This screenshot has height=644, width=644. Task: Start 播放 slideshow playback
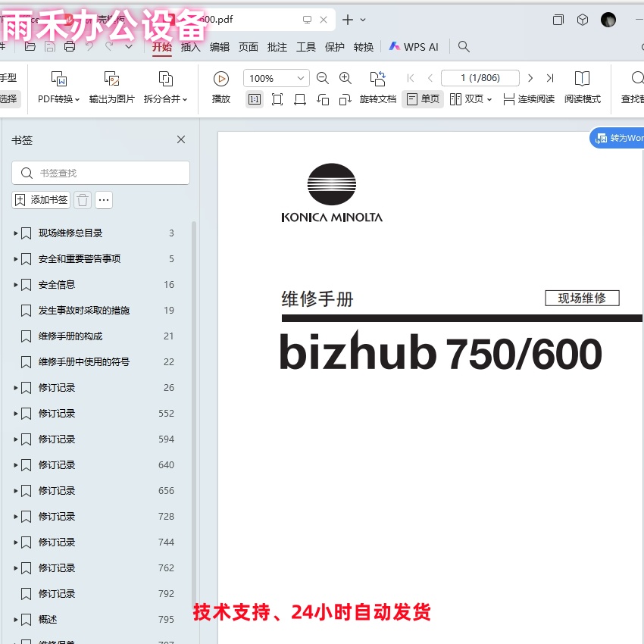coord(221,87)
